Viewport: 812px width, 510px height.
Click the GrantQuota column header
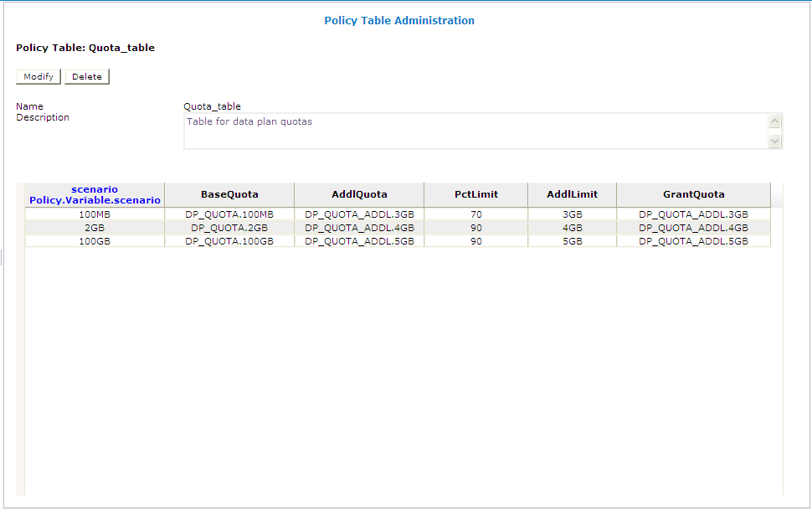point(692,194)
